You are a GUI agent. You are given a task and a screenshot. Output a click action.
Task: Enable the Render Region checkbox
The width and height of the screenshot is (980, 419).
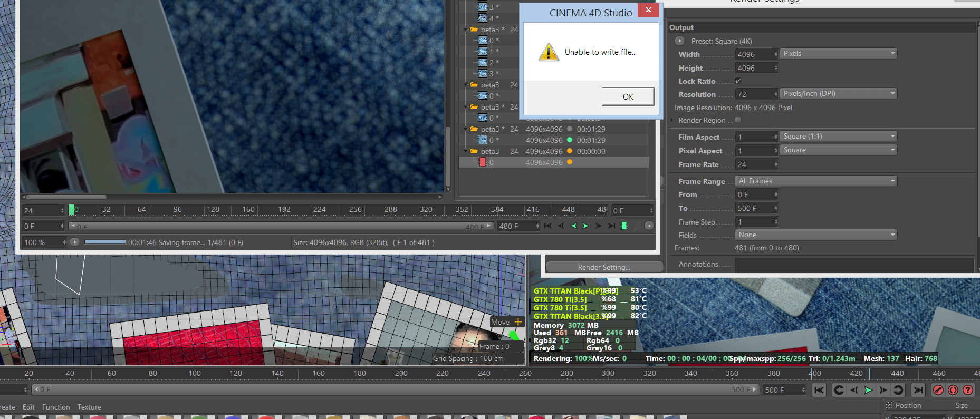coord(738,120)
